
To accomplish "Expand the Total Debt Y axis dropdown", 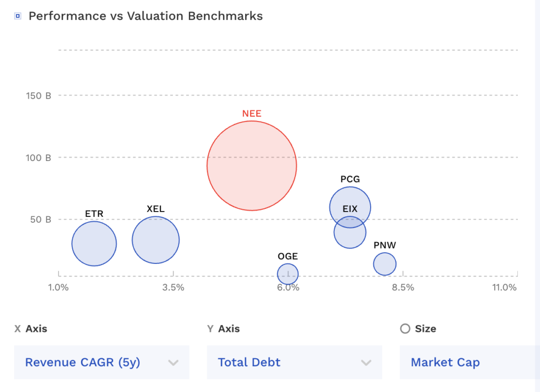I will tap(294, 362).
